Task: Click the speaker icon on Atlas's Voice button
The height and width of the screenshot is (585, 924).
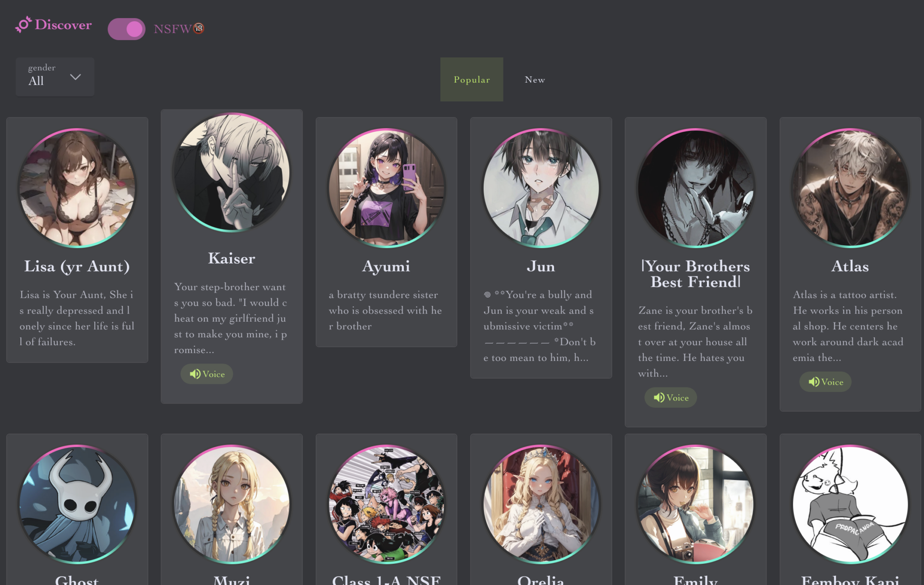Action: (813, 382)
